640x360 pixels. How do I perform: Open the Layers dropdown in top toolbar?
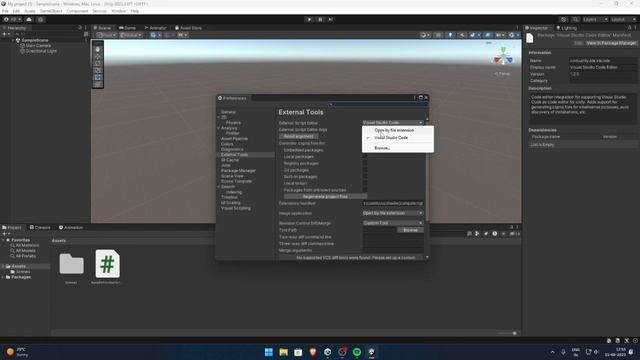pyautogui.click(x=595, y=20)
